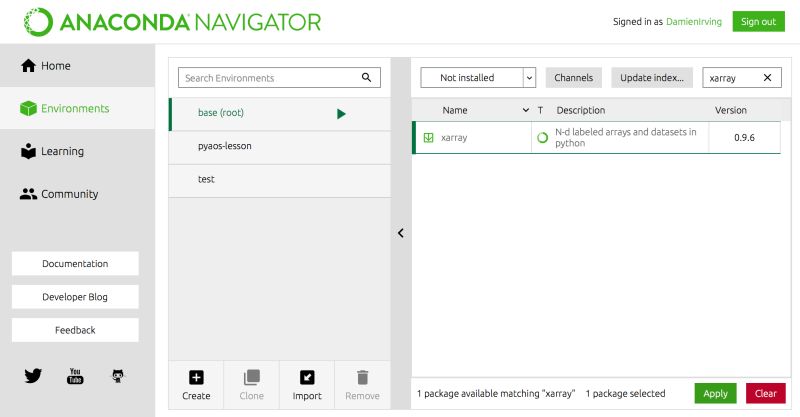Viewport: 800px width, 417px height.
Task: Click the Update index... button
Action: coord(652,78)
